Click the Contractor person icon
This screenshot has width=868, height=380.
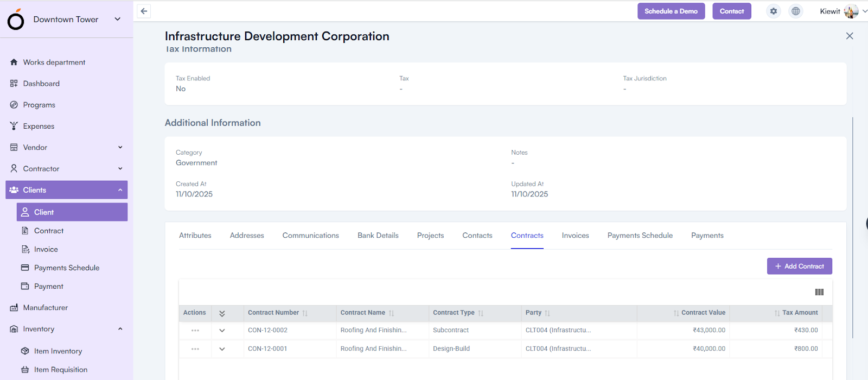coord(14,168)
